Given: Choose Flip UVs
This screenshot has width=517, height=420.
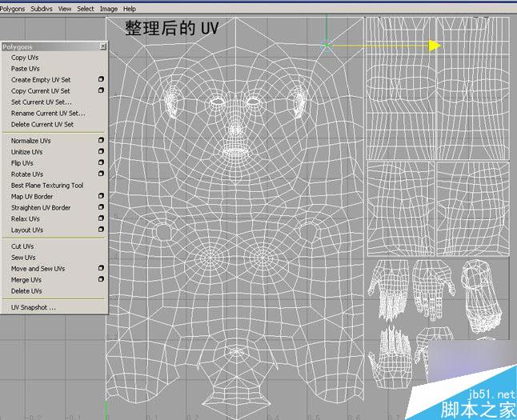Looking at the screenshot, I should [22, 163].
